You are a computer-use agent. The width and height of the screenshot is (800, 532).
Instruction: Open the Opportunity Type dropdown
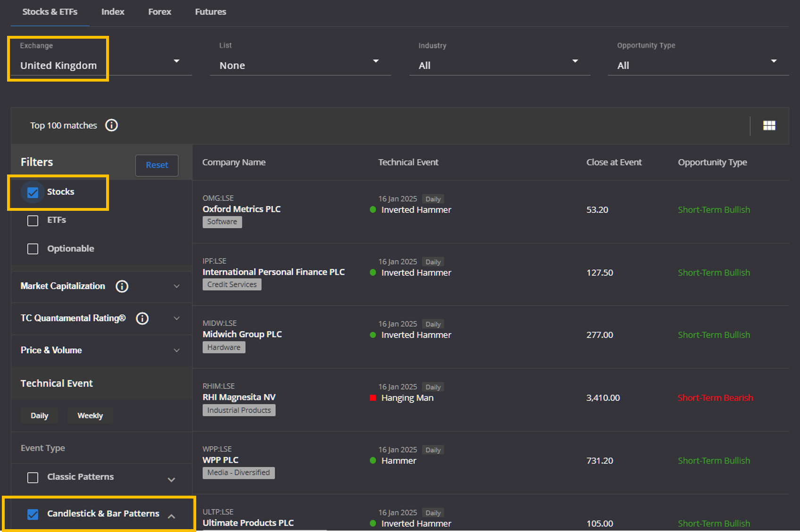tap(699, 61)
